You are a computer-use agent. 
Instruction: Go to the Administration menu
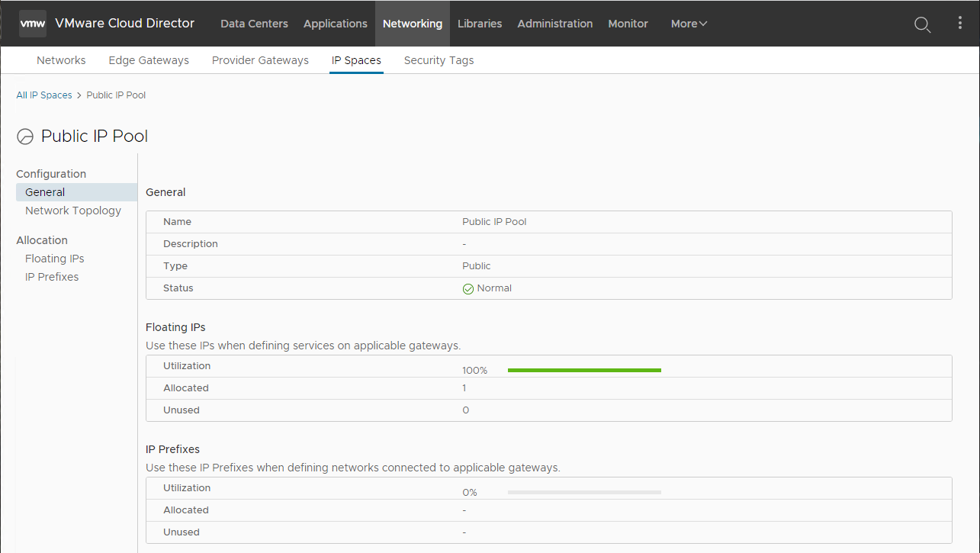[555, 24]
